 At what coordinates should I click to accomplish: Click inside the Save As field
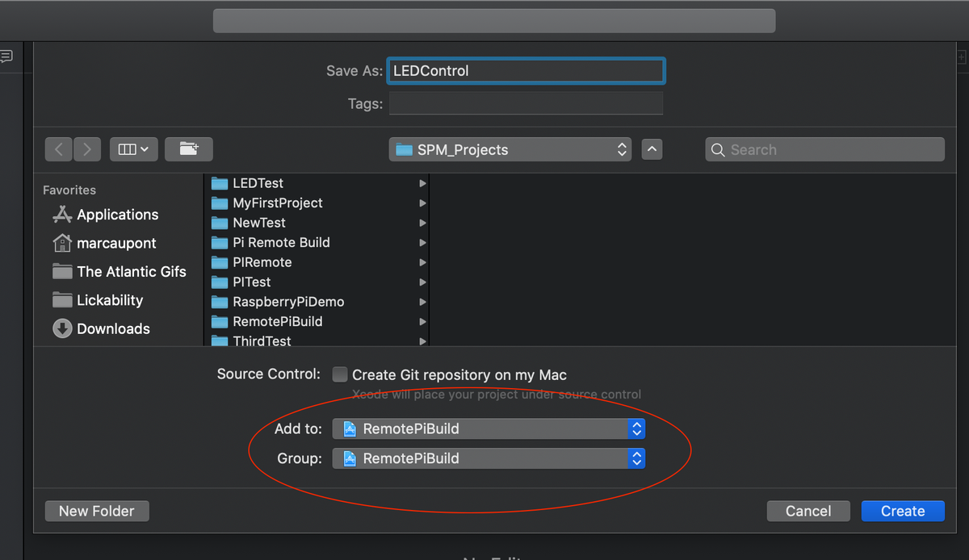[525, 70]
